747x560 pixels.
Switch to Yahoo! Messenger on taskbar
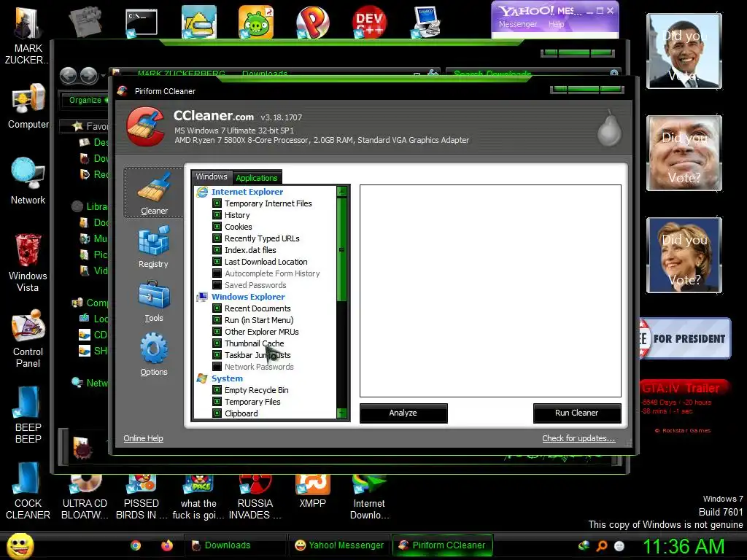(339, 545)
